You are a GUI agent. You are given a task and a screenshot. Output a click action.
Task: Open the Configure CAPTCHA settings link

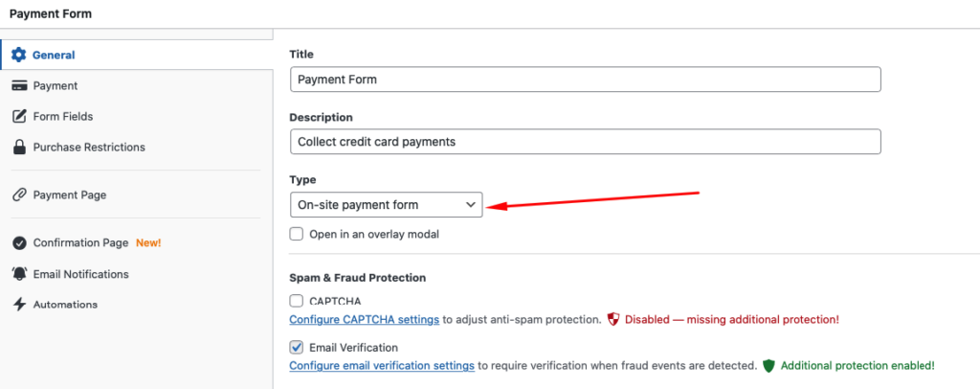(364, 318)
